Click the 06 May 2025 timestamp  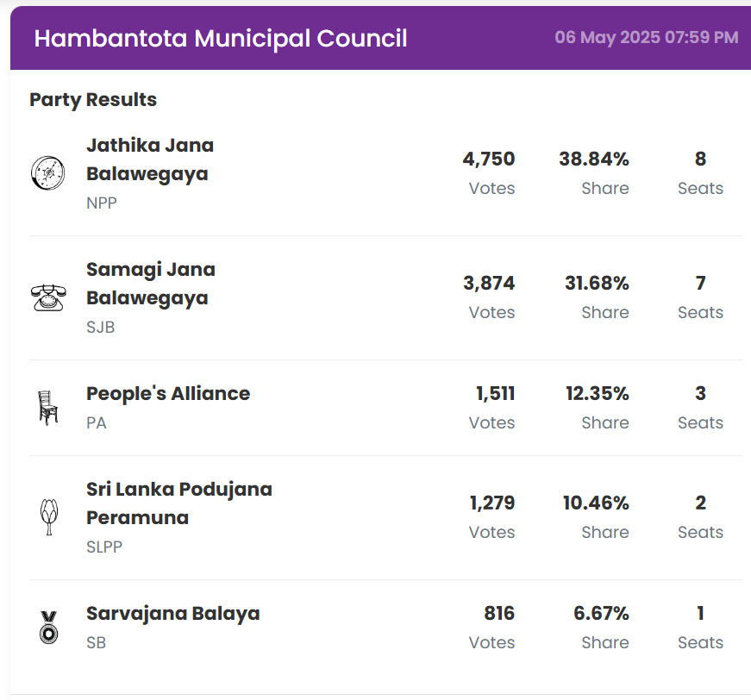click(646, 37)
